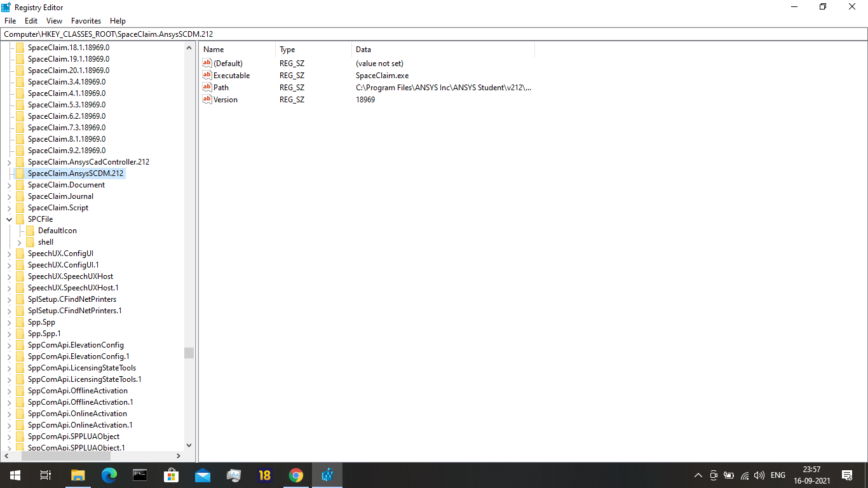Click the folder icon for SppComApi.OnlineActivation
Screen dimensions: 868x488
[x=20, y=414]
